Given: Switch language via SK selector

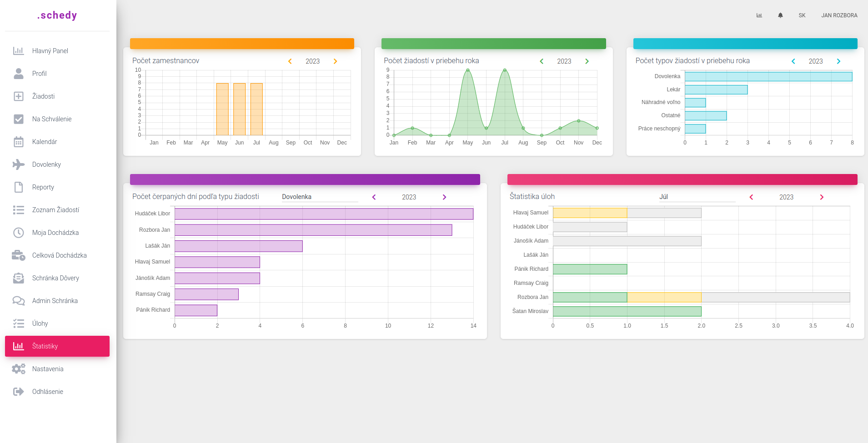Looking at the screenshot, I should [x=802, y=15].
